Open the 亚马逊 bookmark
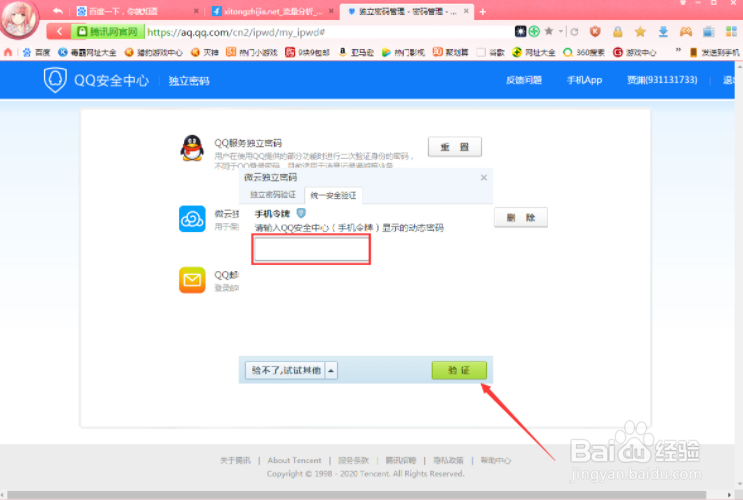Image resolution: width=743 pixels, height=500 pixels. tap(356, 52)
